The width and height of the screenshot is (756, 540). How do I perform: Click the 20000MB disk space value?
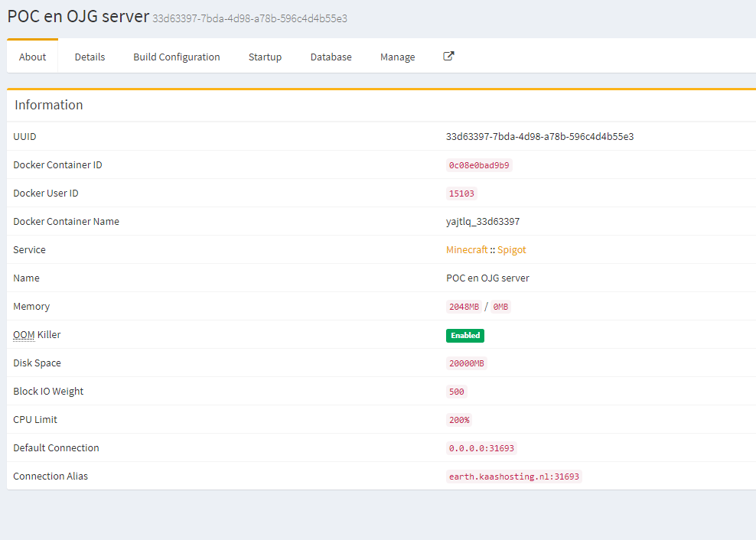coord(467,363)
